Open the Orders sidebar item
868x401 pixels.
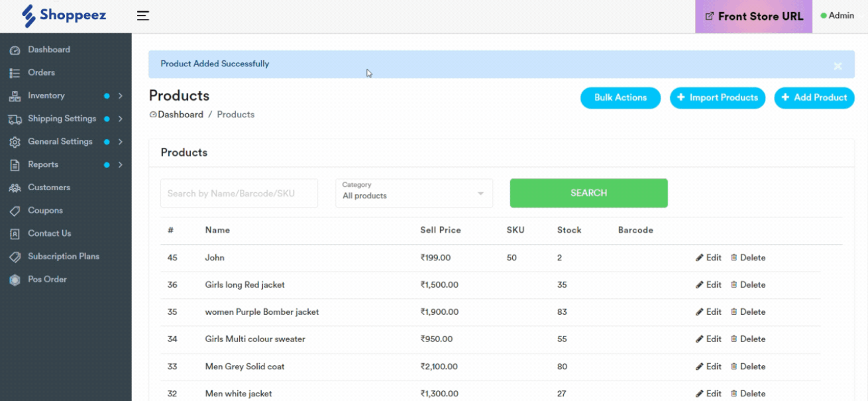coord(41,73)
